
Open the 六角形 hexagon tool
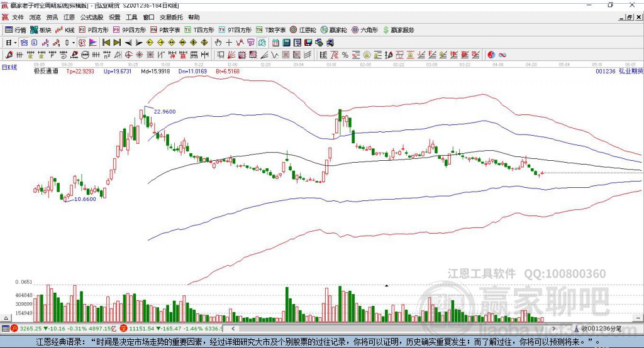[x=365, y=30]
